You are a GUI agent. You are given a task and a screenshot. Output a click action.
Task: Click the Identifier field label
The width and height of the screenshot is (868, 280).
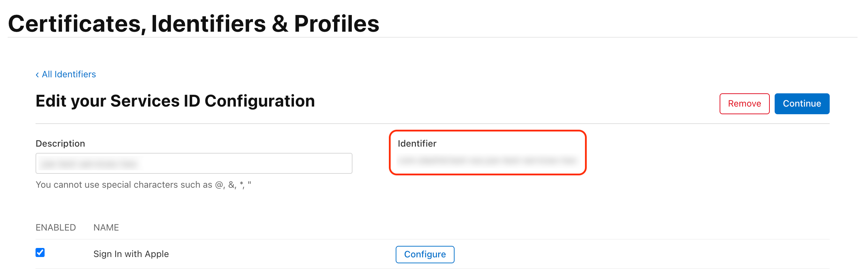point(417,143)
